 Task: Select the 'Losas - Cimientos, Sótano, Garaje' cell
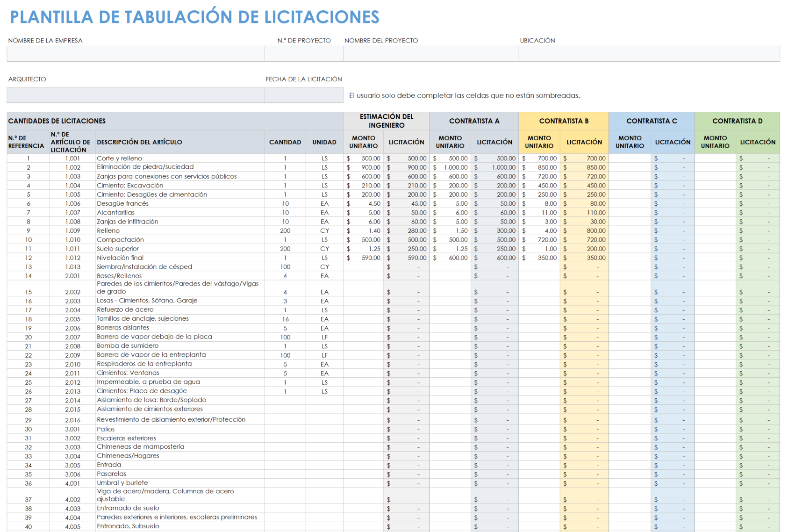tap(180, 301)
